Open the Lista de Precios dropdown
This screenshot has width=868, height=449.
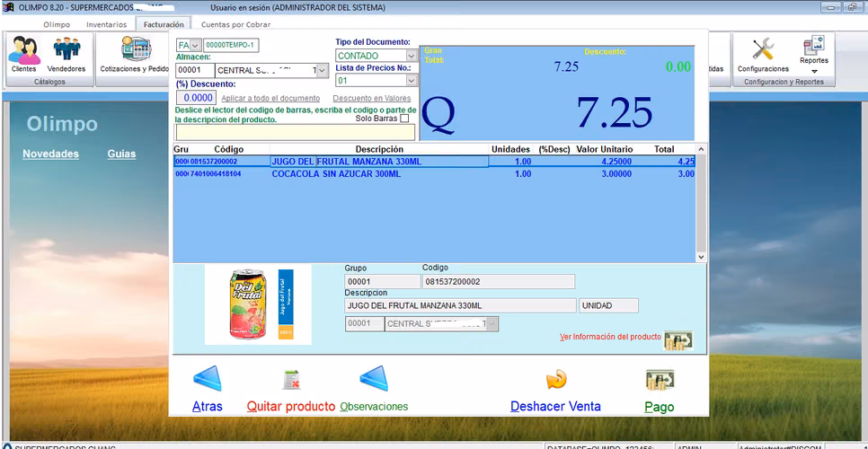point(411,81)
